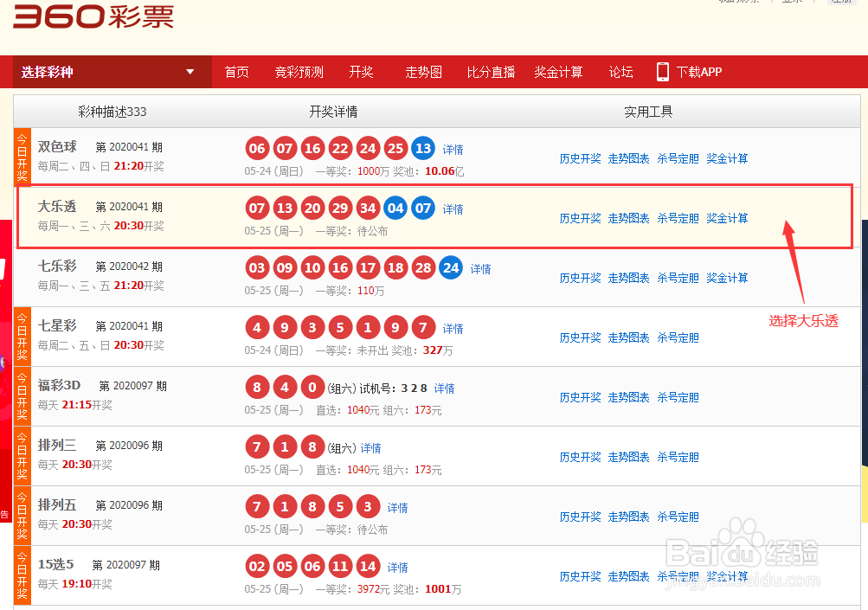Open the 奖金计算 menu item in navigation
This screenshot has height=610, width=868.
[558, 72]
